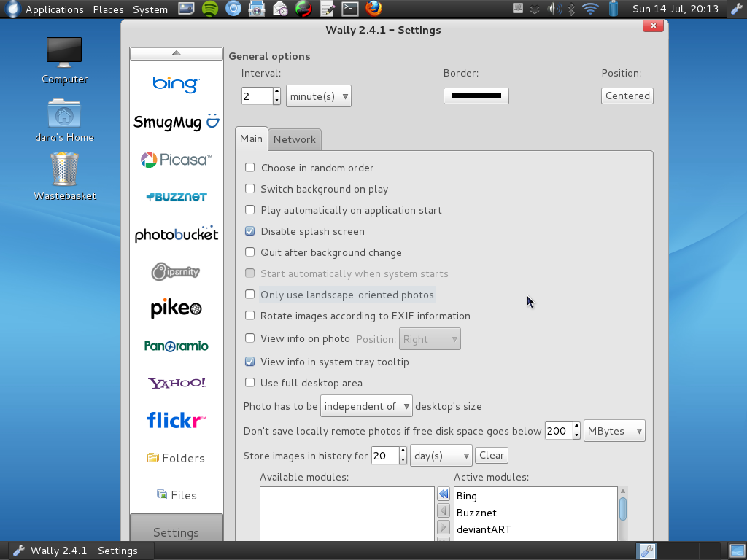Viewport: 747px width, 560px height.
Task: Enable View info on photo
Action: point(249,338)
